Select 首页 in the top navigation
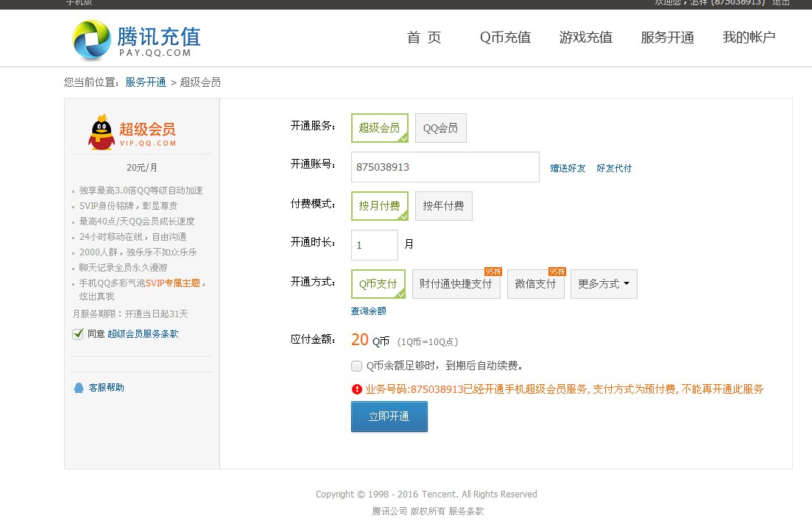Screen dimensions: 812x521 tap(423, 38)
